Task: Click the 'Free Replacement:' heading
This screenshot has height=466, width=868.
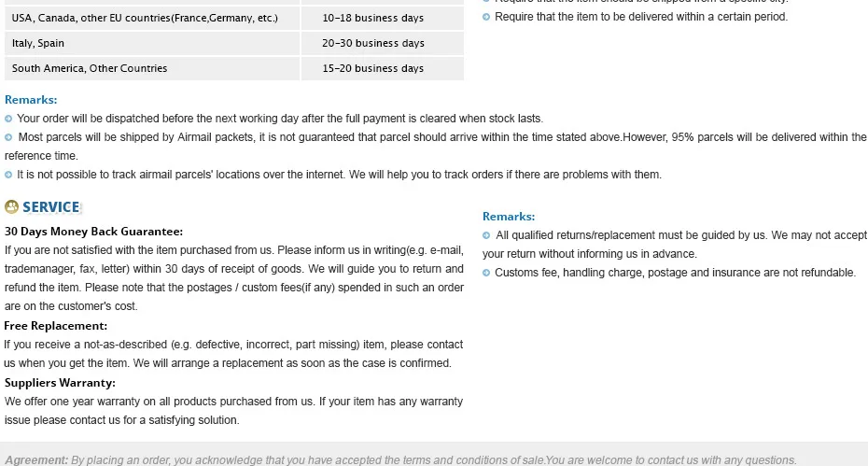Action: 55,326
